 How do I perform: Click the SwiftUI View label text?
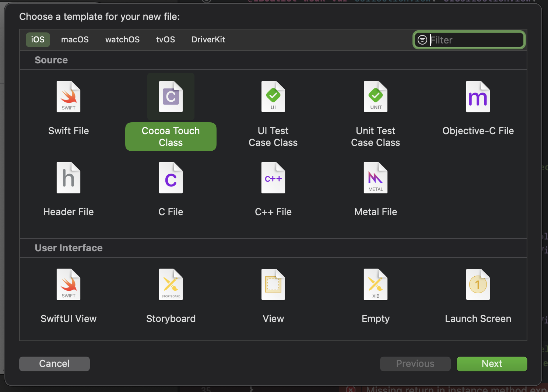[68, 319]
